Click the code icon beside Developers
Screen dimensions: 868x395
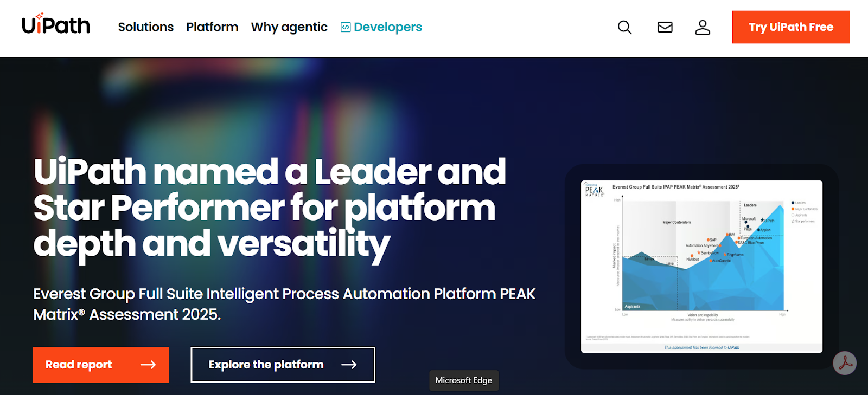[346, 27]
